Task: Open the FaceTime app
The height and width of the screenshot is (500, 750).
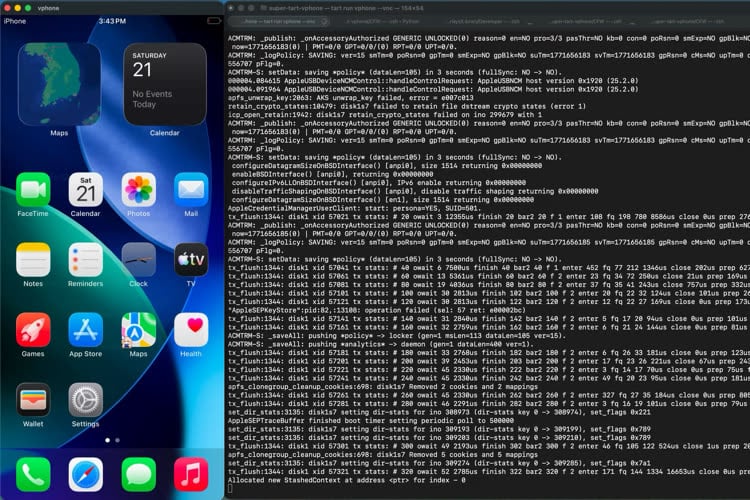Action: (x=33, y=189)
